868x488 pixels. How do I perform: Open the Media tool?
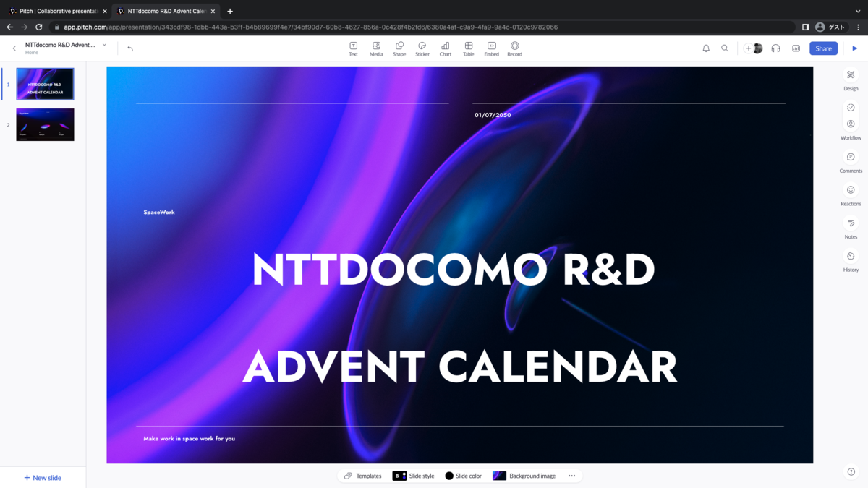tap(376, 48)
